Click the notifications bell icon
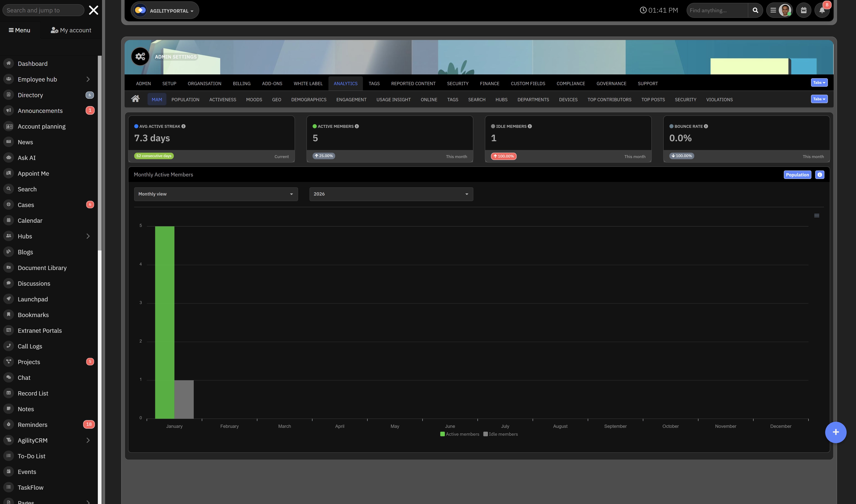This screenshot has height=504, width=856. coord(822,10)
